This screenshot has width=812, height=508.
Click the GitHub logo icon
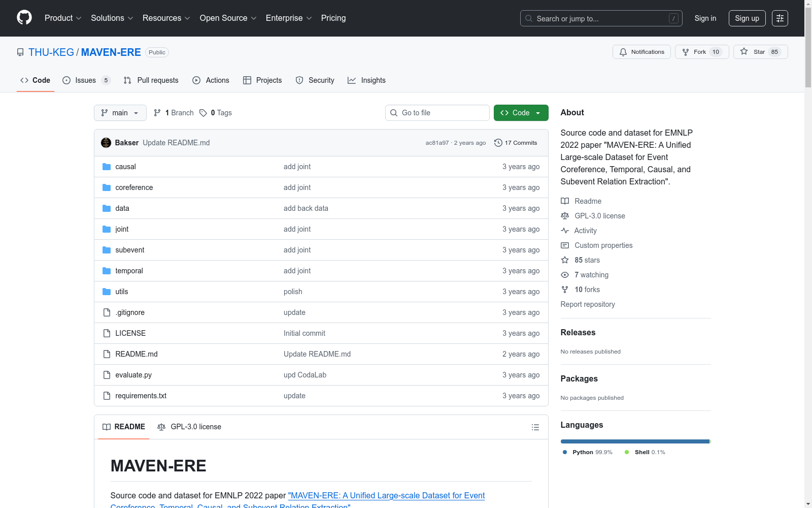tap(24, 18)
